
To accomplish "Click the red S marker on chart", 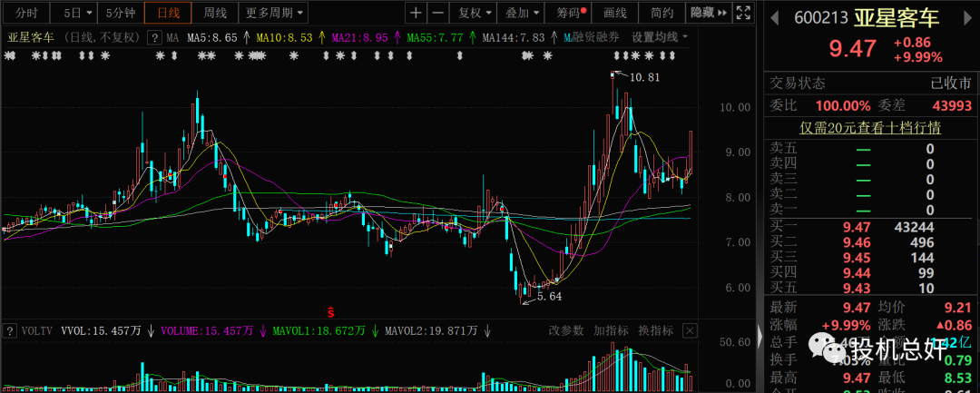I will [331, 311].
